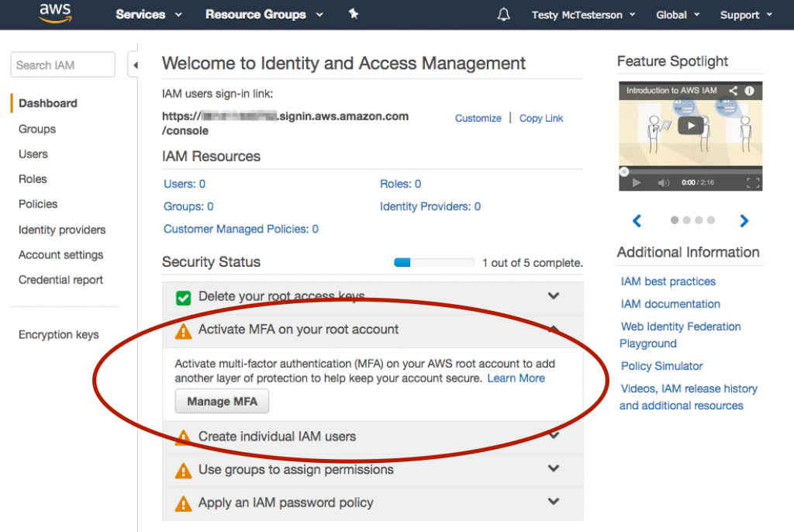Open the Policy Simulator link
This screenshot has width=794, height=532.
(x=662, y=366)
